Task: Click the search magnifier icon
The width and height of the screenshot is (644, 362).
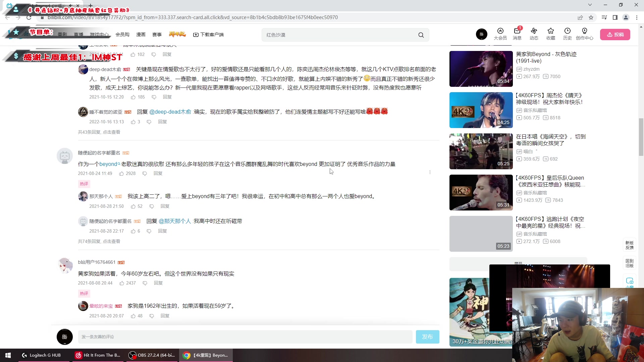Action: click(421, 35)
